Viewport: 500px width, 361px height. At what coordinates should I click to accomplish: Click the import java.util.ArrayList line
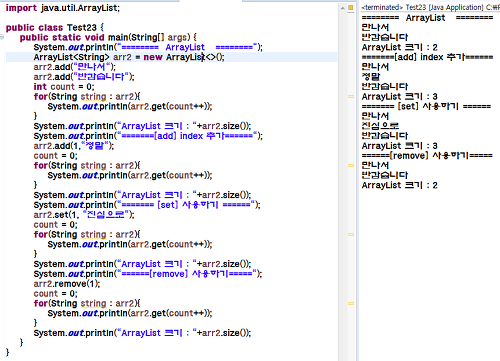coord(63,8)
